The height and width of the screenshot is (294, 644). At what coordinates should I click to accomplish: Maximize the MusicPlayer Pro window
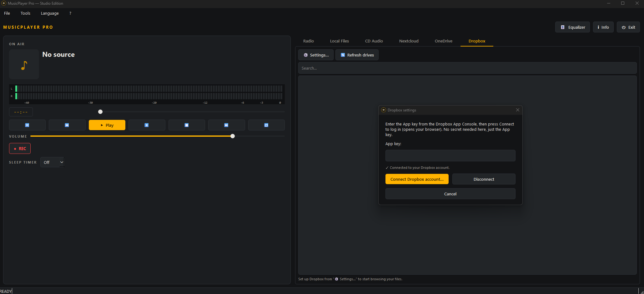pos(623,3)
